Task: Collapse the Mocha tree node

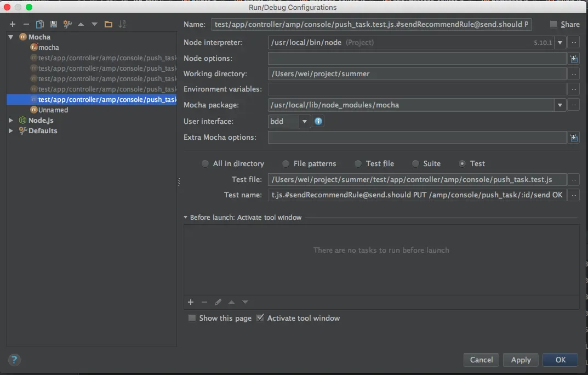Action: pyautogui.click(x=11, y=37)
